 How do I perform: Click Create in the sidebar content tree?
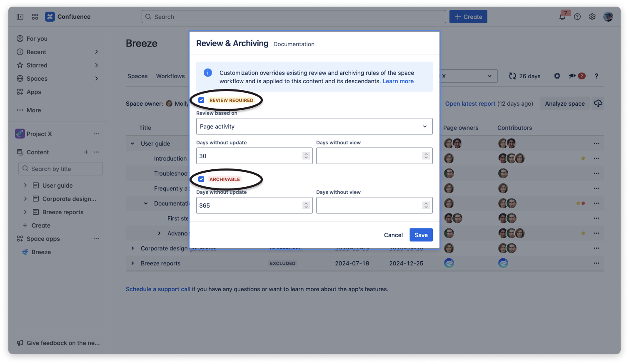pos(41,225)
